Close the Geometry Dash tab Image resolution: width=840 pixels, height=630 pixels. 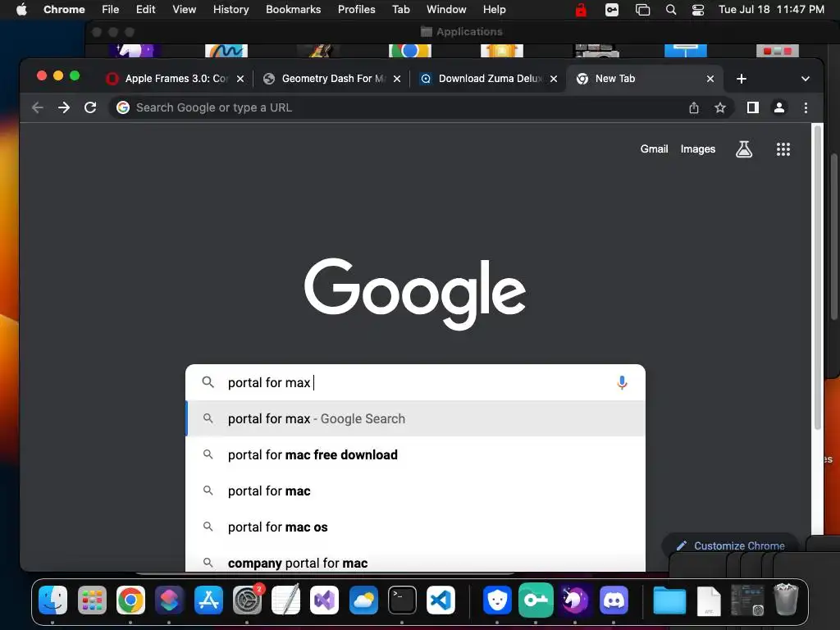point(397,79)
